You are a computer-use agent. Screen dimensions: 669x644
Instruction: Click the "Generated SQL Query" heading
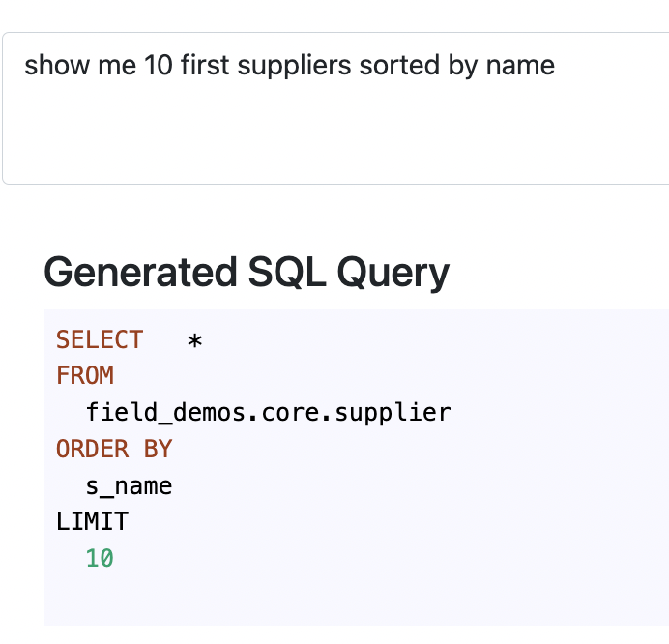tap(247, 272)
